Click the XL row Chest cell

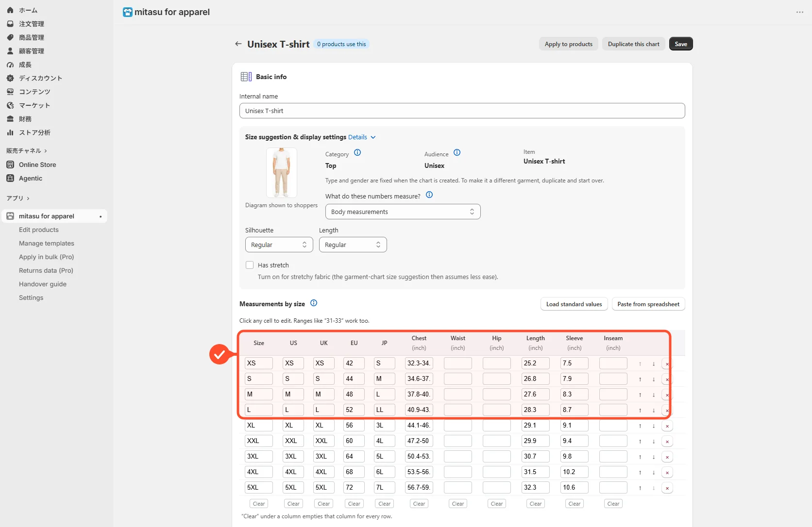419,426
